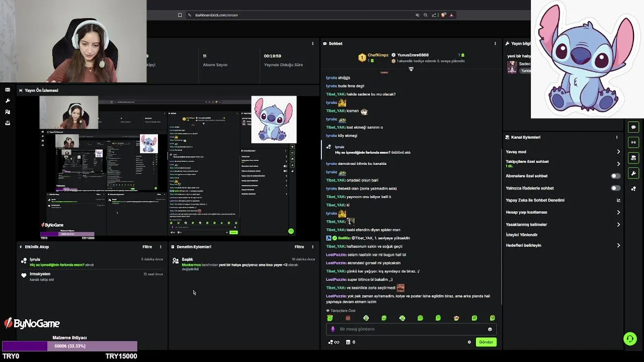Click the stream preview thumbnail
The width and height of the screenshot is (644, 362).
(168, 166)
